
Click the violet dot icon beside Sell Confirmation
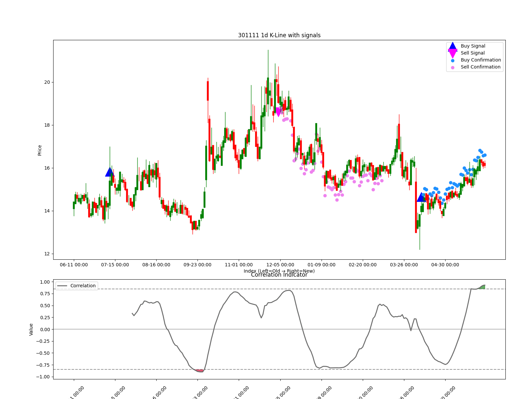[x=453, y=67]
